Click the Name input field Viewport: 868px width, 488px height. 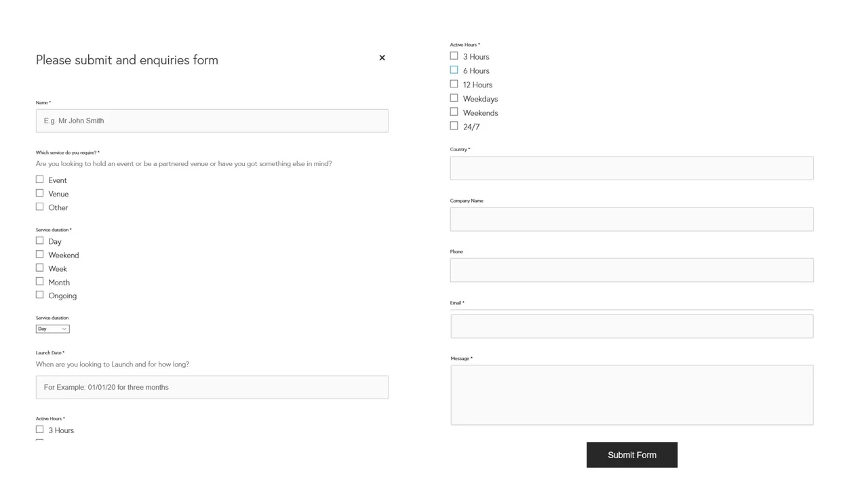pos(212,121)
